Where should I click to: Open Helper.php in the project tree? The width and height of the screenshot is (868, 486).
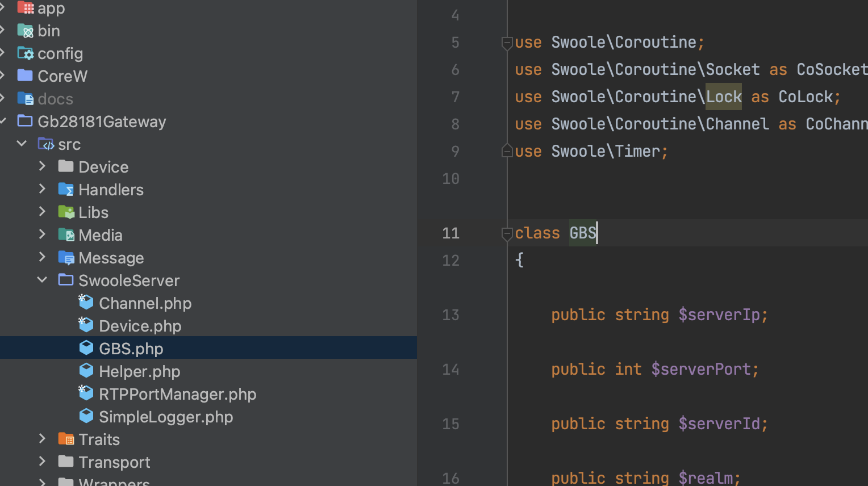(139, 371)
